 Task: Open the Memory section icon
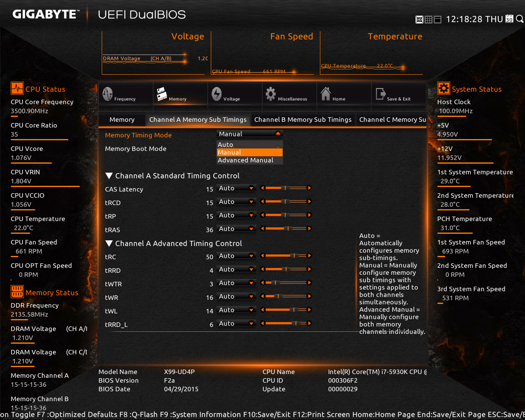[x=162, y=94]
